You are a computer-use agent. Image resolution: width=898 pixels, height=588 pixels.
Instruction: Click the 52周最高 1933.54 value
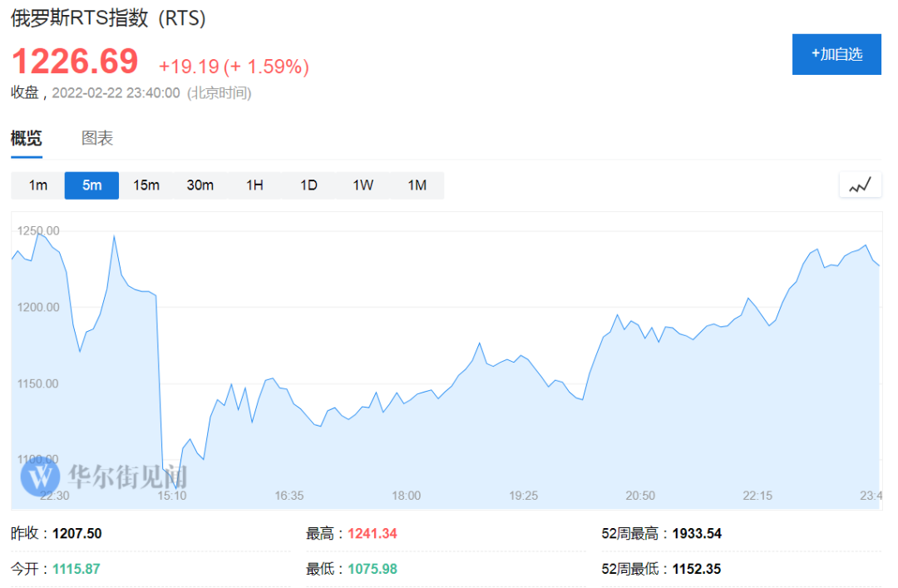[x=697, y=534]
